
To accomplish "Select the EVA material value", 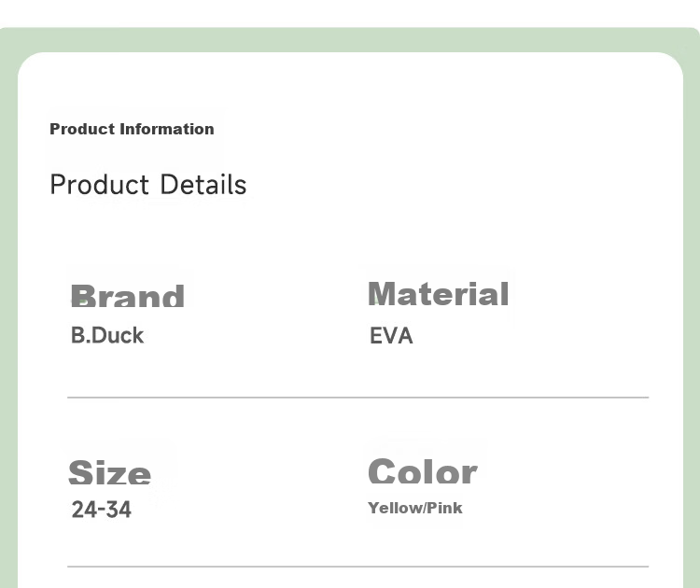I will (x=391, y=336).
